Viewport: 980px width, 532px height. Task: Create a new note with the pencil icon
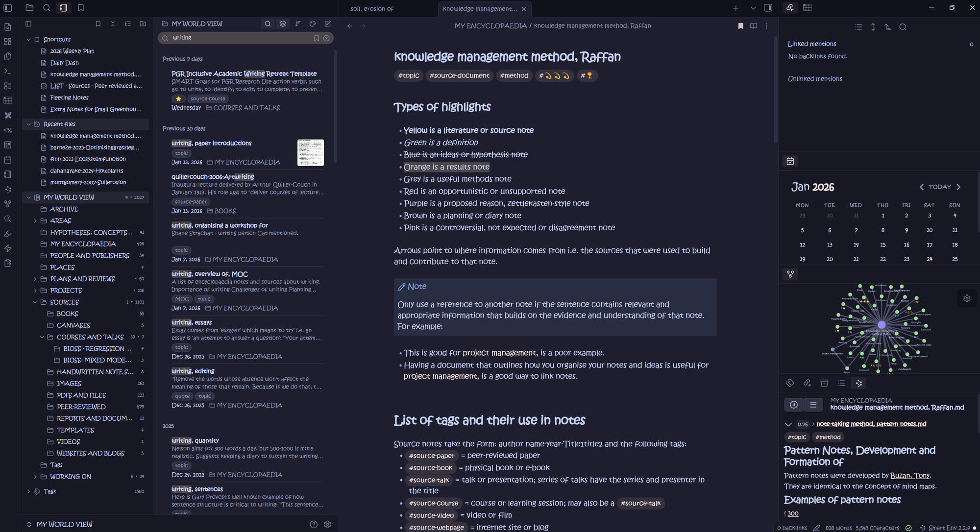click(328, 24)
